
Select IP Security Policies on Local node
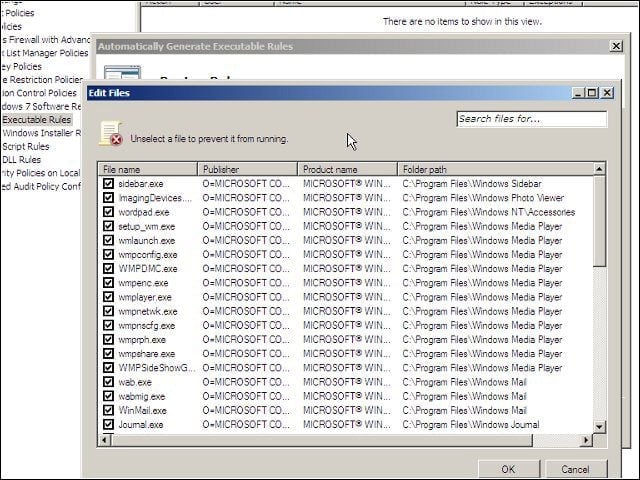[40, 173]
